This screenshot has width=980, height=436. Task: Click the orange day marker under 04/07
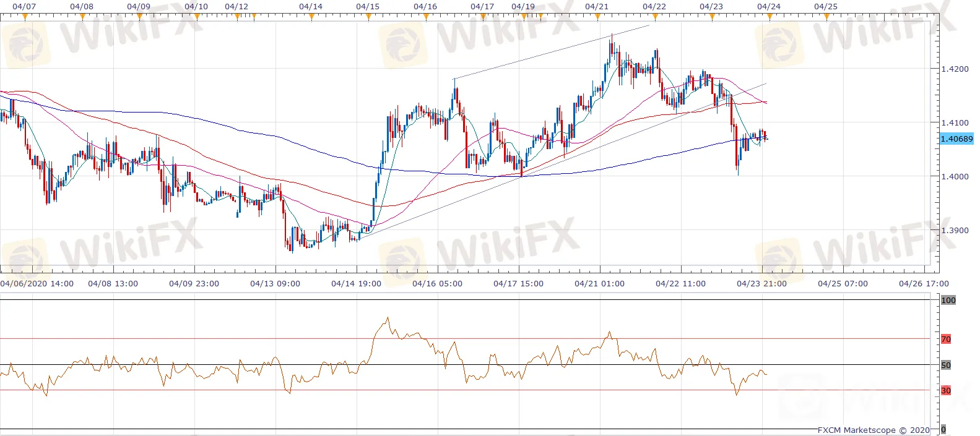[x=25, y=17]
